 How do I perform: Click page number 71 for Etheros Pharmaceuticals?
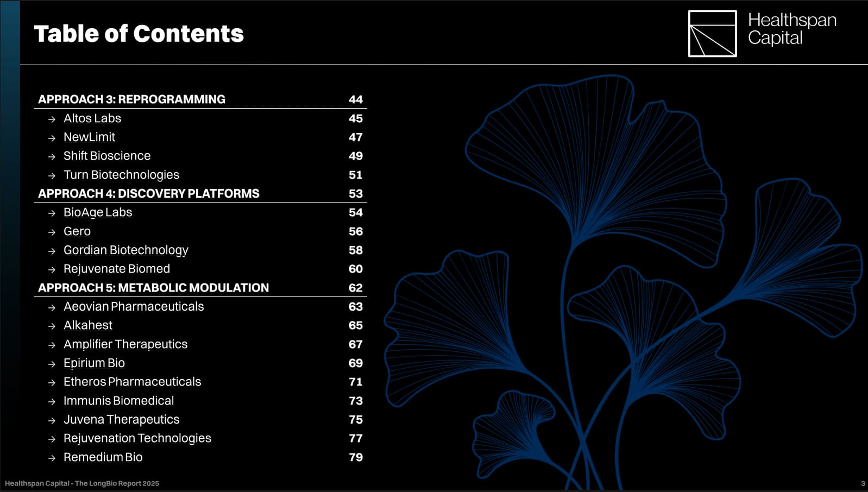click(x=356, y=382)
